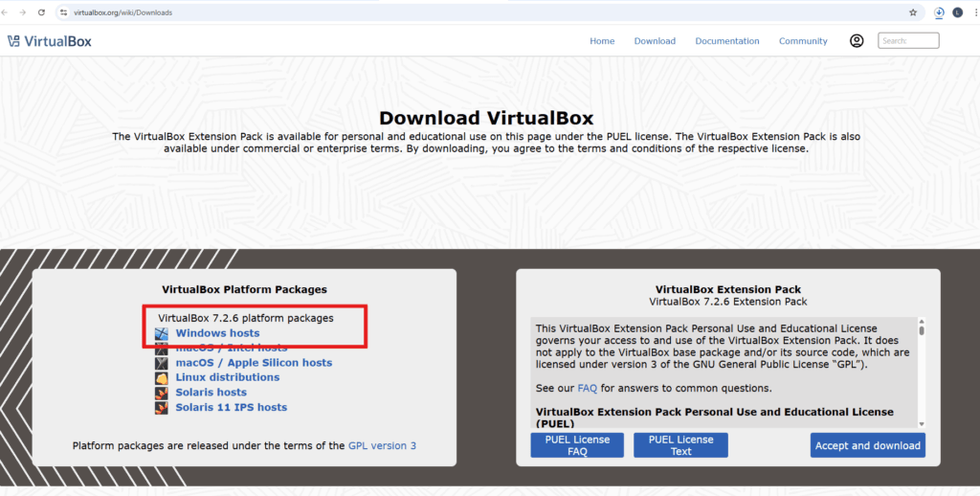Screen dimensions: 980x496
Task: Click the browser forward arrow
Action: coord(23,12)
